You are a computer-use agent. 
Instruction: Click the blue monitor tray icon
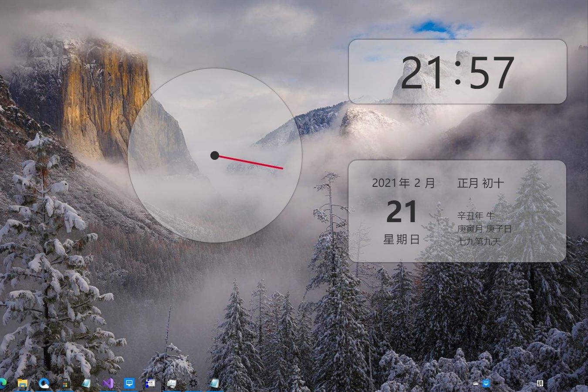pyautogui.click(x=486, y=383)
